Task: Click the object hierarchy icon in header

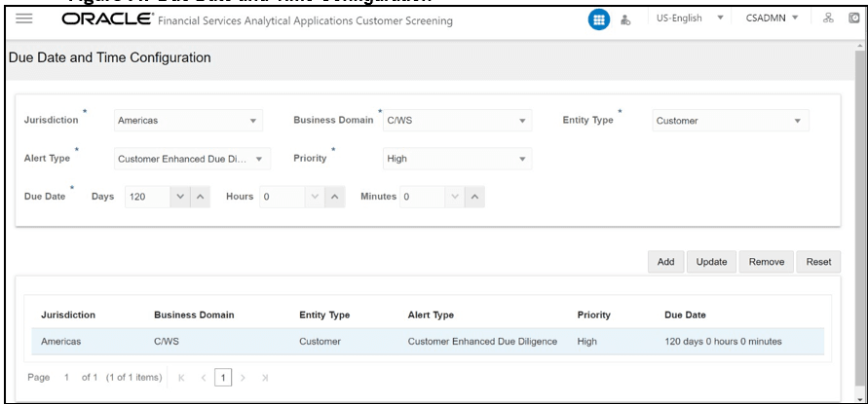Action: pos(828,18)
